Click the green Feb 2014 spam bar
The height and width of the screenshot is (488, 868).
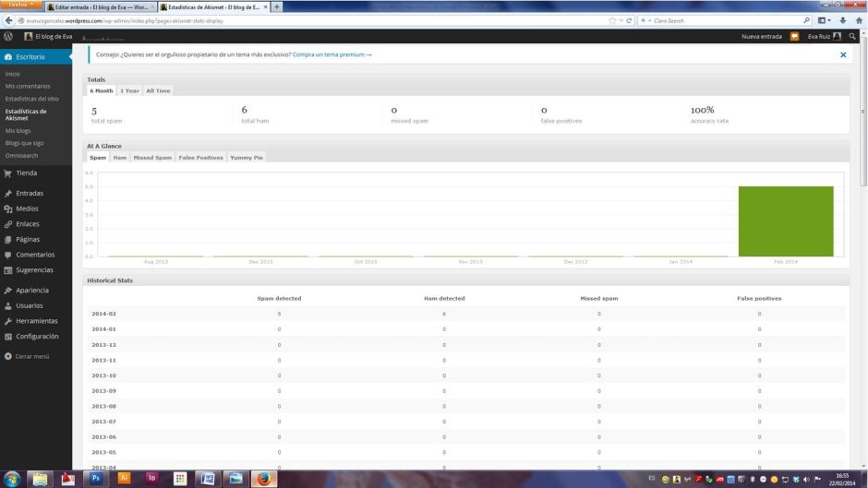785,221
